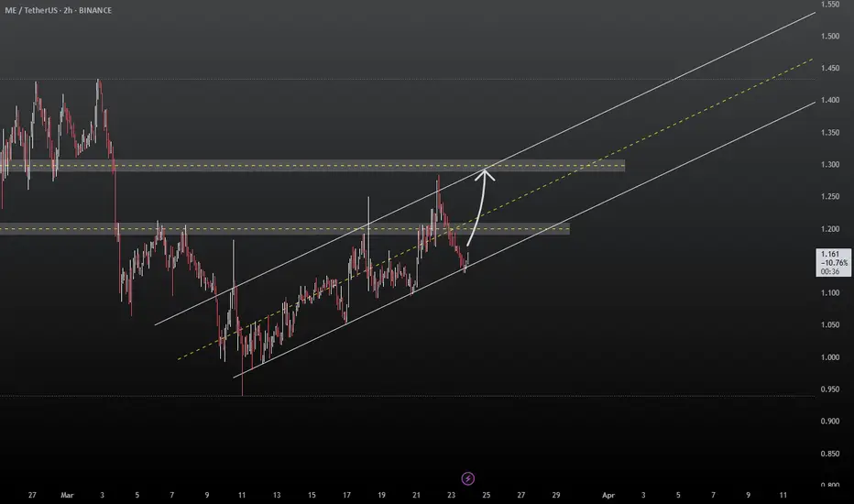854x504 pixels.
Task: Click the Apr date axis label
Action: (608, 495)
